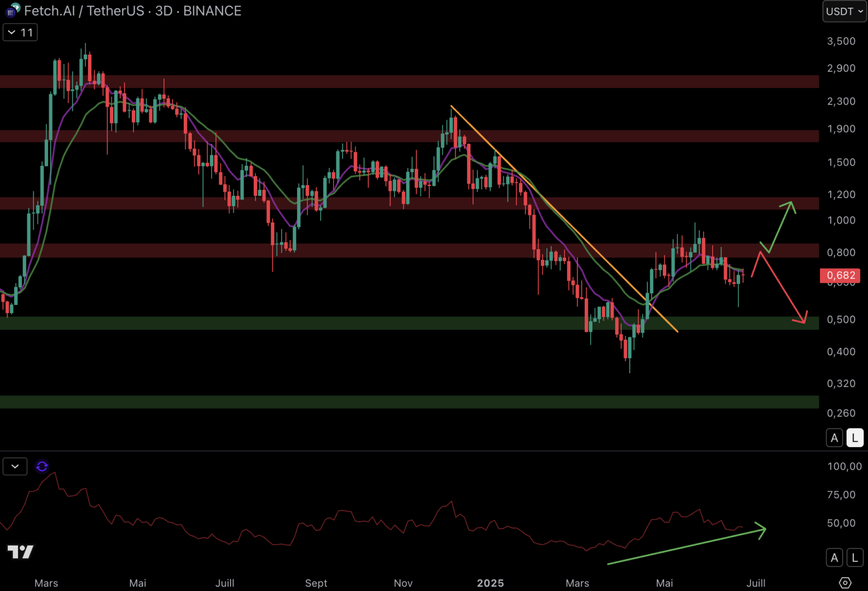Image resolution: width=868 pixels, height=591 pixels.
Task: Expand the indicator legend showing 11
Action: (20, 32)
